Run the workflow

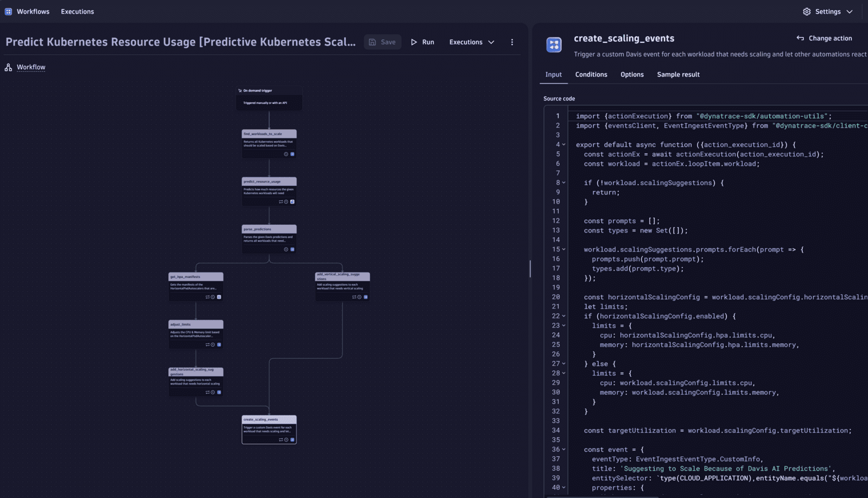(x=422, y=42)
